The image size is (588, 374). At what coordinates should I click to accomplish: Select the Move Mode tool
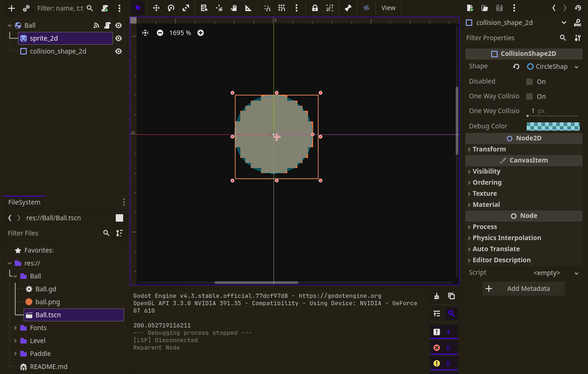tap(156, 8)
